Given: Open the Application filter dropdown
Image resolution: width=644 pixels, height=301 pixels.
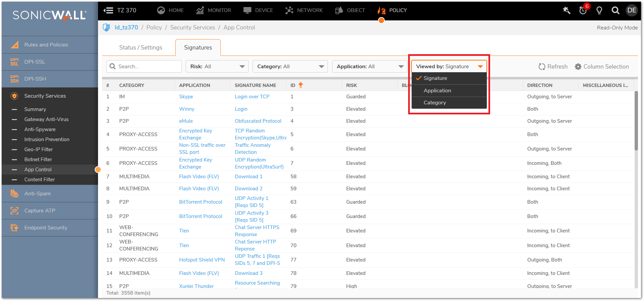Looking at the screenshot, I should pos(369,67).
